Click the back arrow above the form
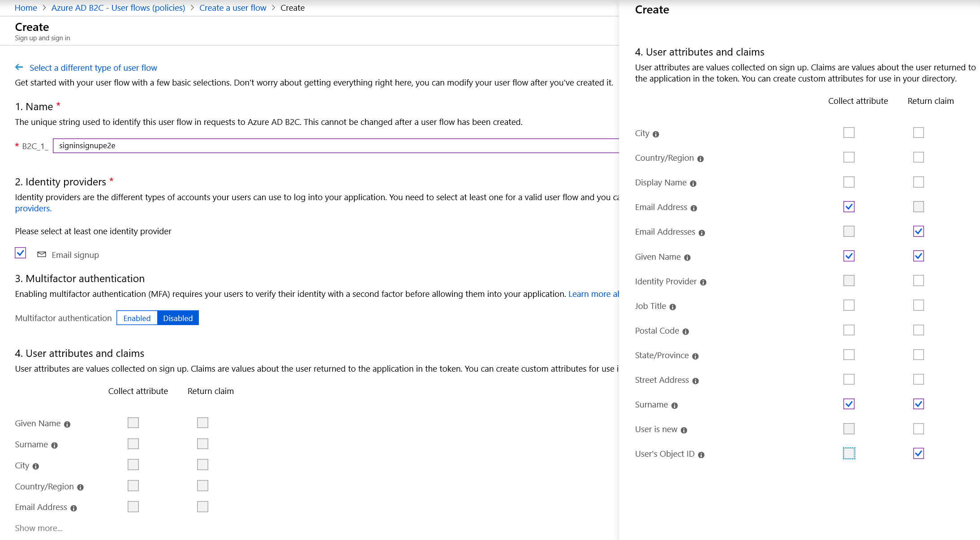 [19, 67]
